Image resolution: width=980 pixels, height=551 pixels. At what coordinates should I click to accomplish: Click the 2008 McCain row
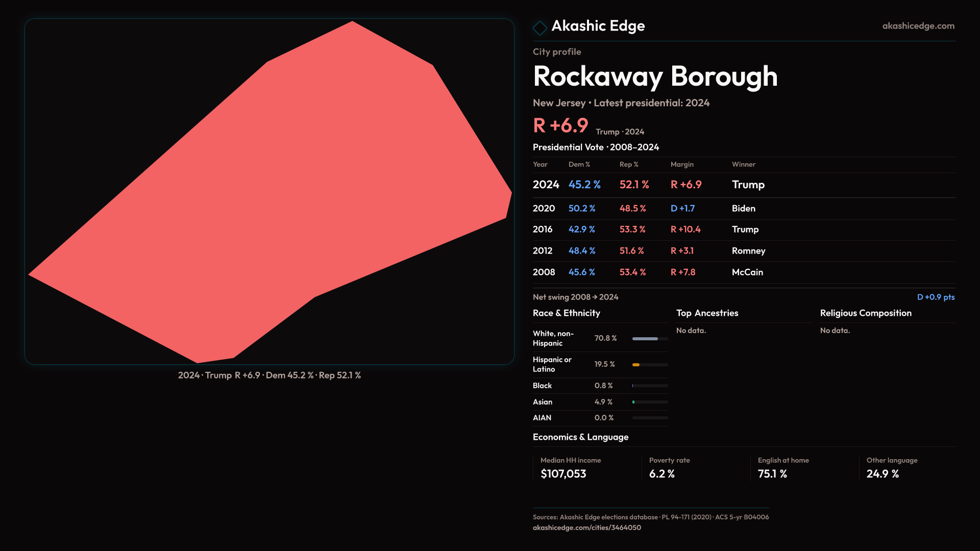click(x=747, y=272)
